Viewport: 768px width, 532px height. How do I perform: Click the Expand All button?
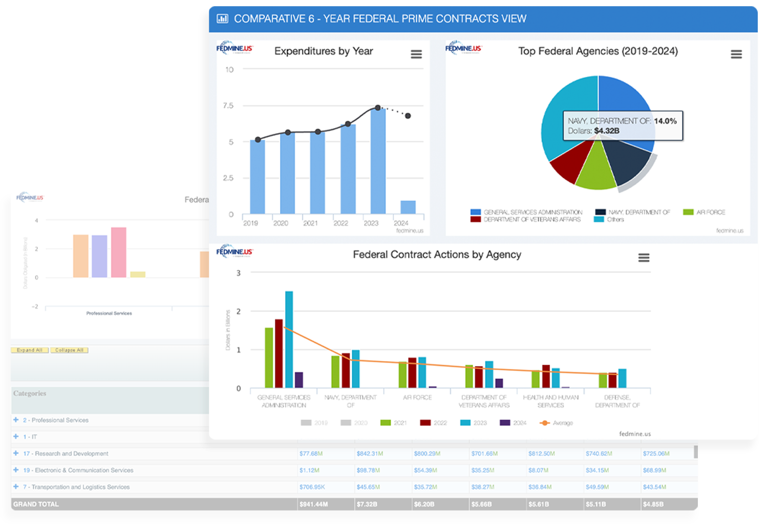29,350
